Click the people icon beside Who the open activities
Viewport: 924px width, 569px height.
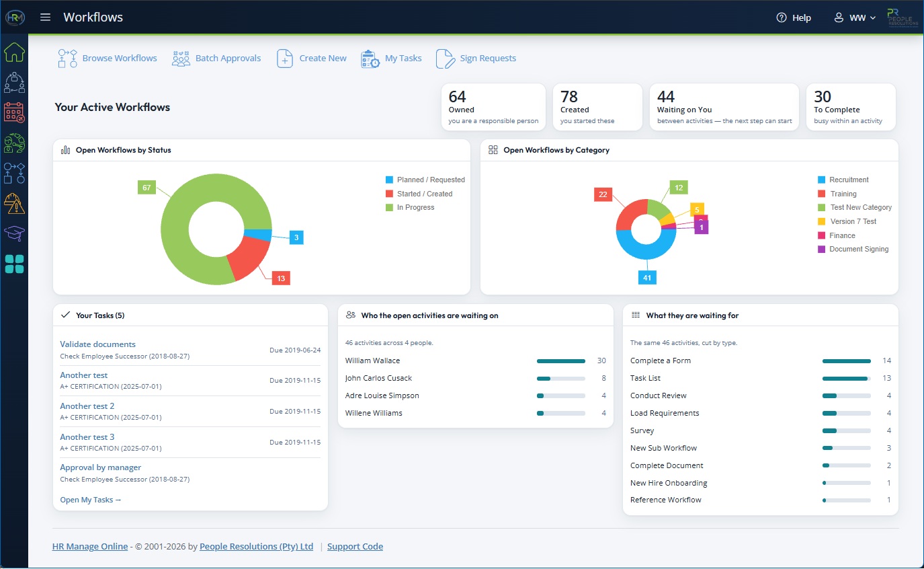pyautogui.click(x=351, y=315)
